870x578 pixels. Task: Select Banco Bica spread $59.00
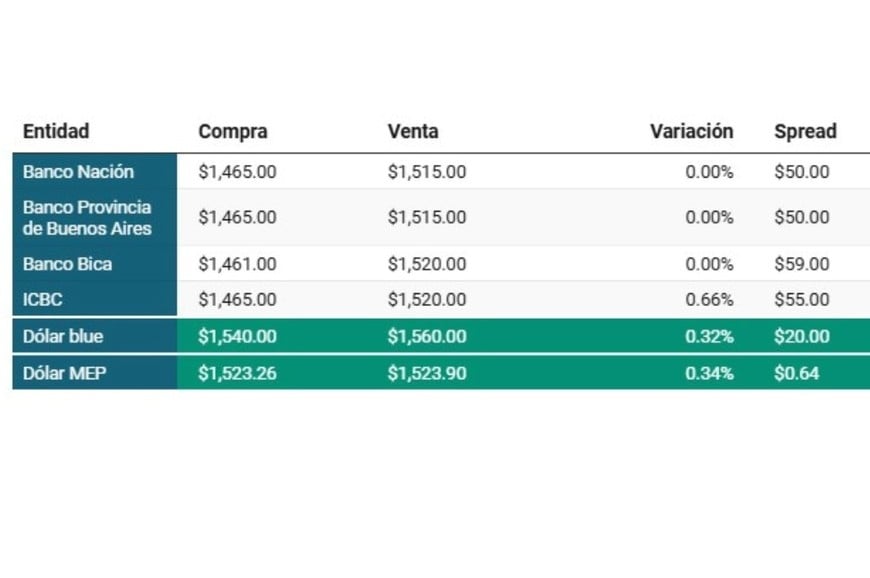(x=802, y=264)
